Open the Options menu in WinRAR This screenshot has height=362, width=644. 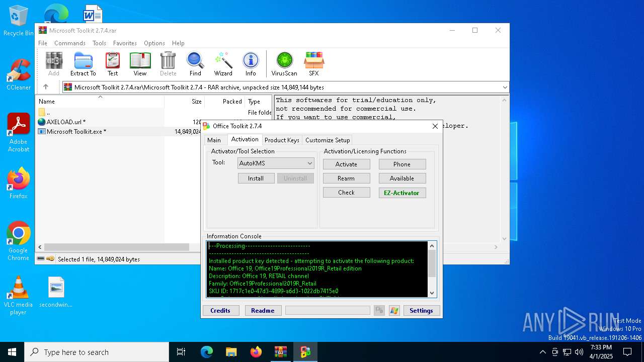click(x=154, y=43)
